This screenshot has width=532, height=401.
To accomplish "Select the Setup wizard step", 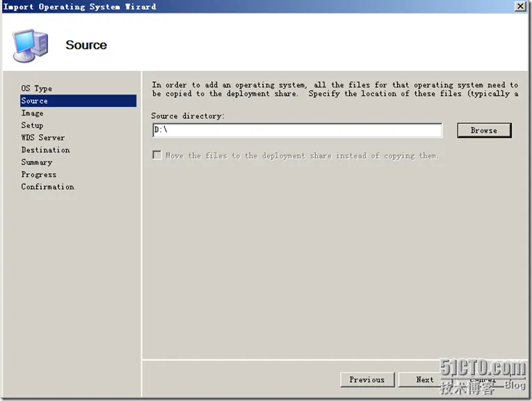I will [32, 125].
